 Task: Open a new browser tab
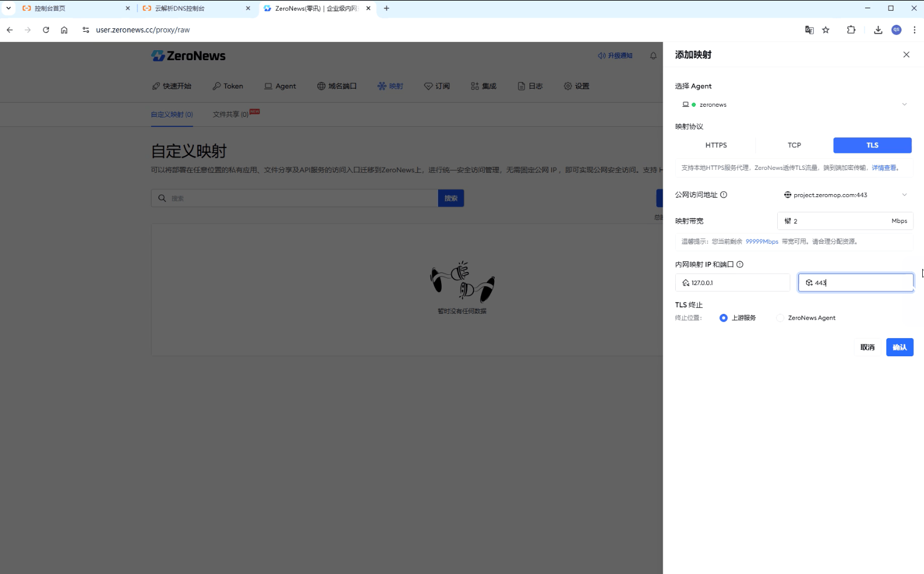pyautogui.click(x=387, y=8)
